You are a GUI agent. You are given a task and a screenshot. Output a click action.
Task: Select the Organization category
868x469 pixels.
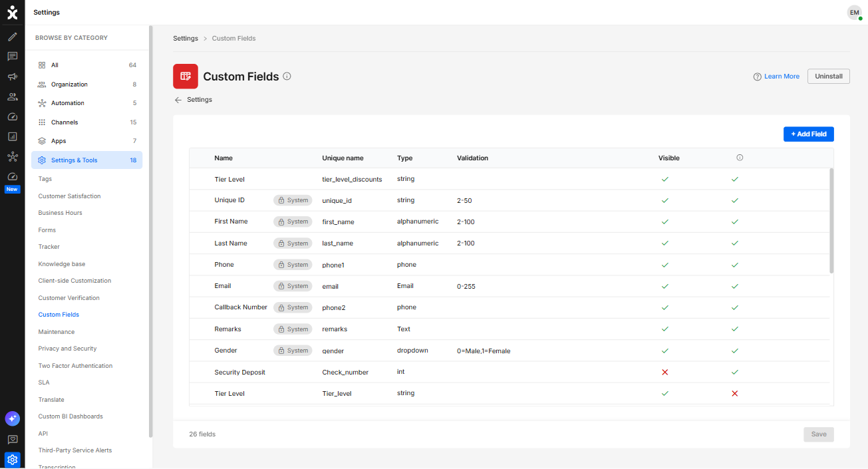point(86,84)
